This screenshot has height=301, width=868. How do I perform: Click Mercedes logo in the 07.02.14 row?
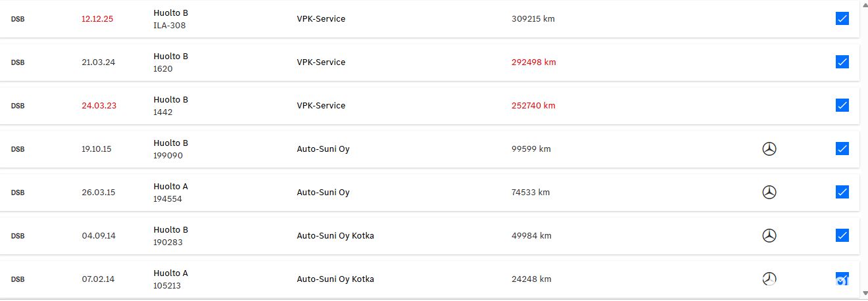[769, 279]
